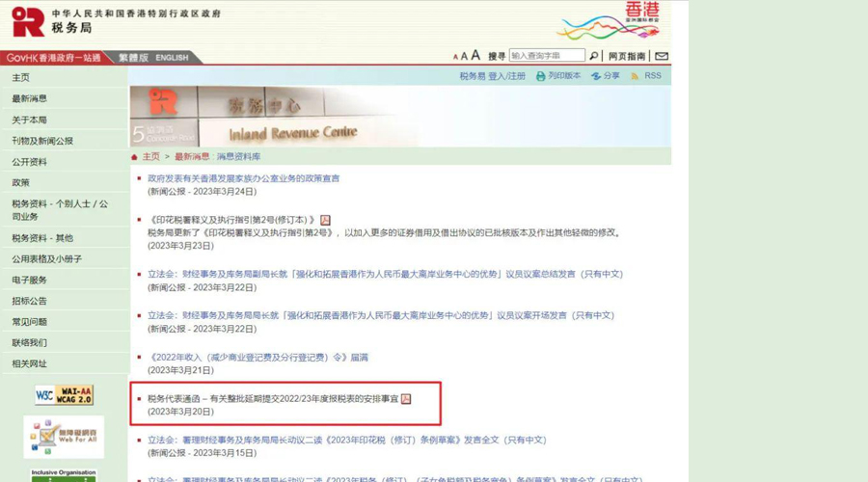Open PDF icon beside 2022/23 tax representative circular
Viewport: 868px width, 482px height.
[x=406, y=399]
